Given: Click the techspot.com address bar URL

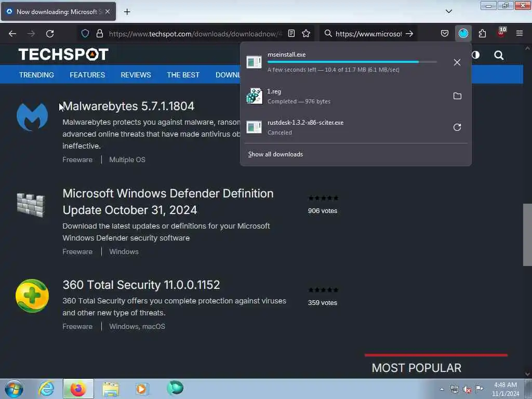Looking at the screenshot, I should (x=195, y=34).
